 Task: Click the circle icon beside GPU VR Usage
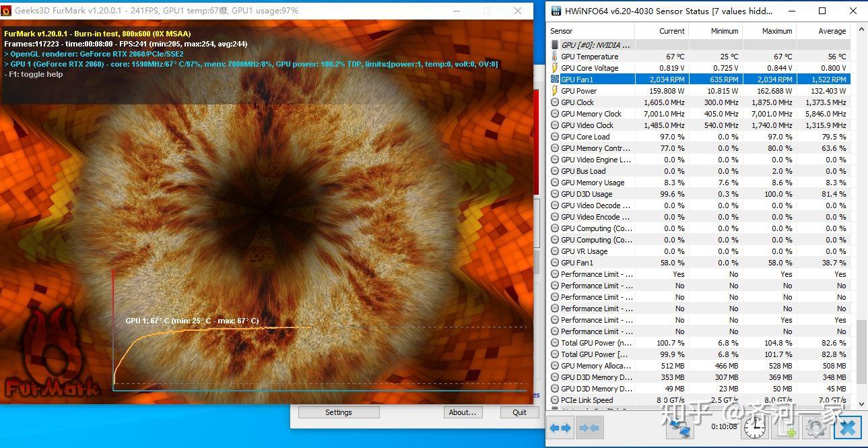coord(555,251)
